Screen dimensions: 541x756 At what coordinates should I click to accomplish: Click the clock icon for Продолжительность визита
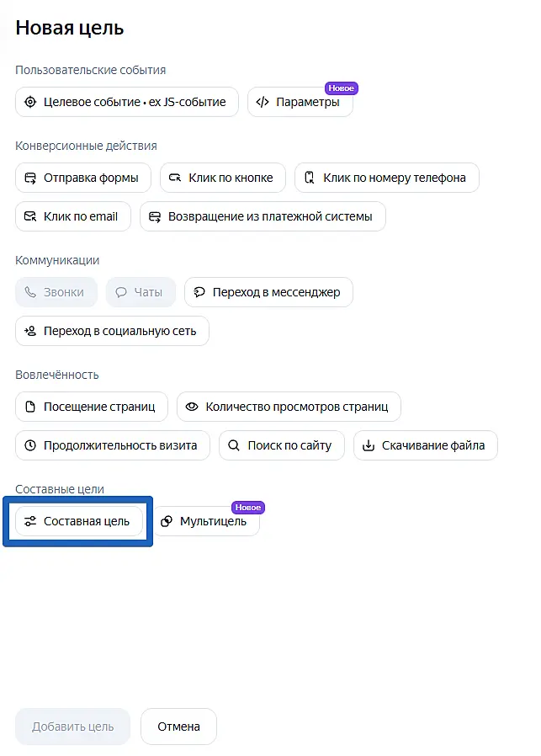30,445
